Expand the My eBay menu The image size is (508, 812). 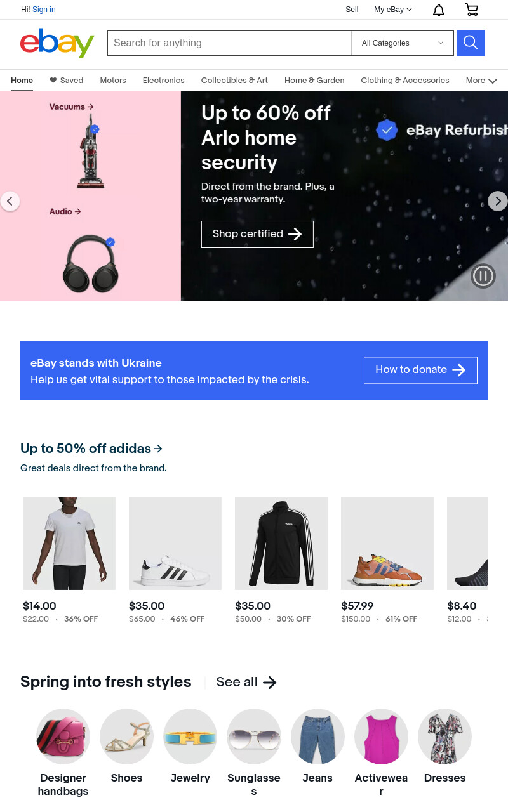(x=393, y=10)
